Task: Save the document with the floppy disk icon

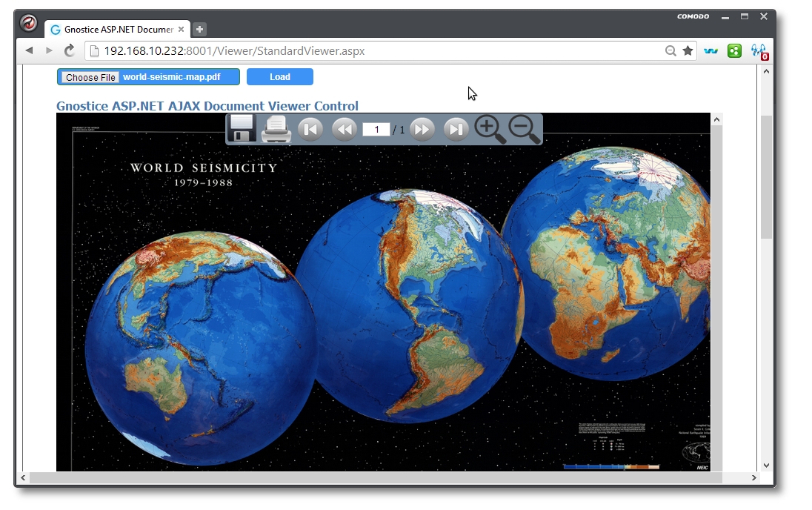Action: point(242,128)
